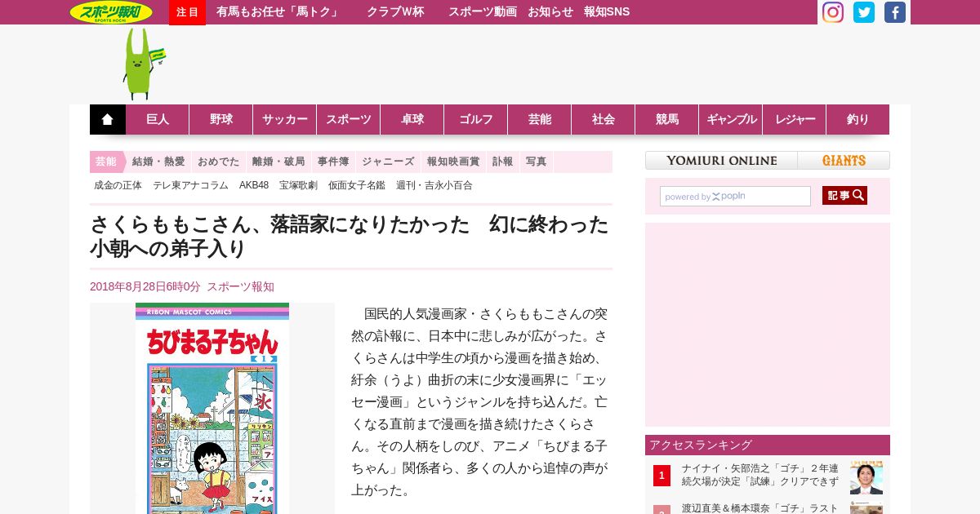Go to home via house icon
Viewport: 980px width, 514px height.
(108, 120)
